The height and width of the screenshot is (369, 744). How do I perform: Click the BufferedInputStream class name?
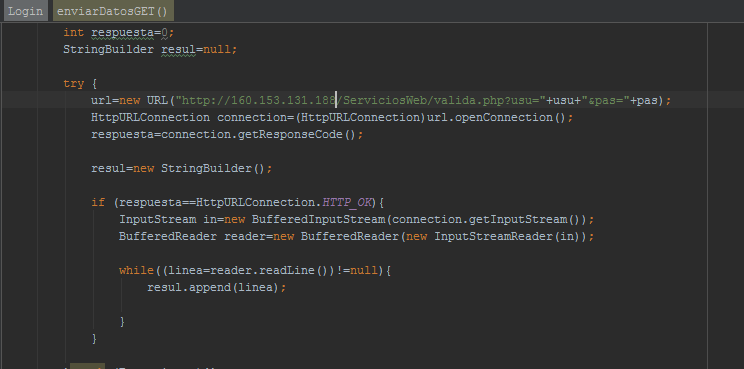click(x=319, y=220)
